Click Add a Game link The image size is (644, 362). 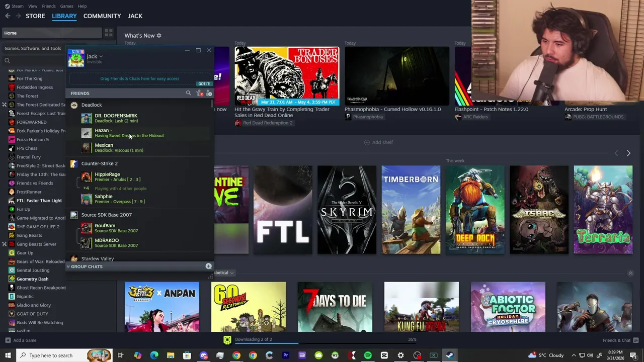click(25, 340)
